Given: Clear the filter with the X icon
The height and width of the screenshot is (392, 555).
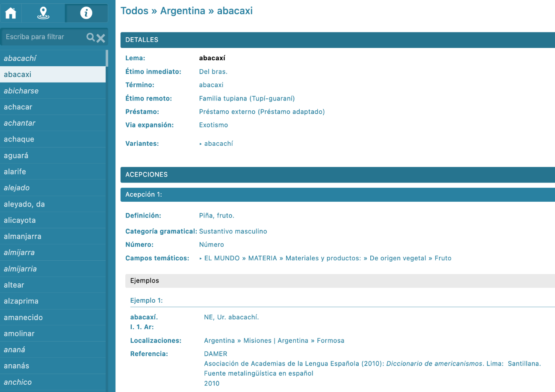Looking at the screenshot, I should click(101, 38).
